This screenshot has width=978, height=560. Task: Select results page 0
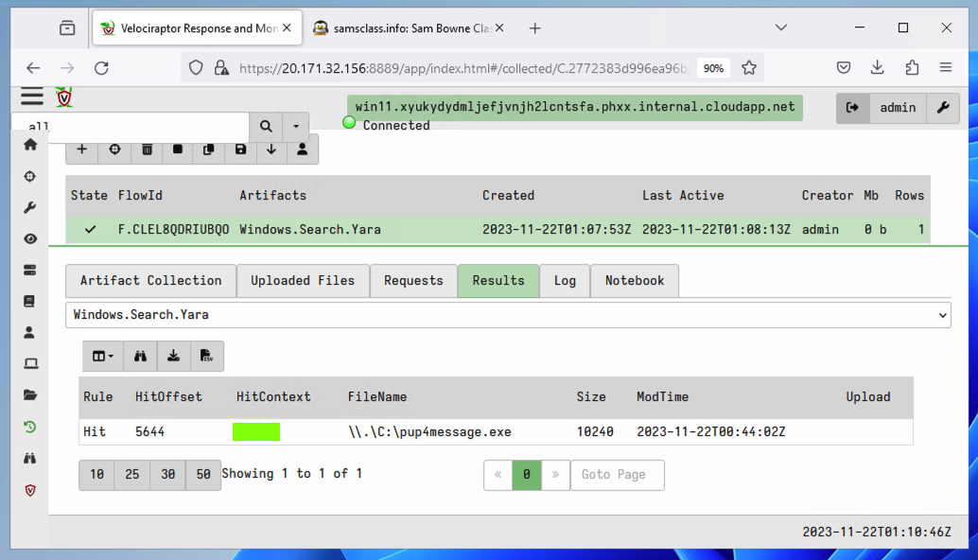click(527, 475)
